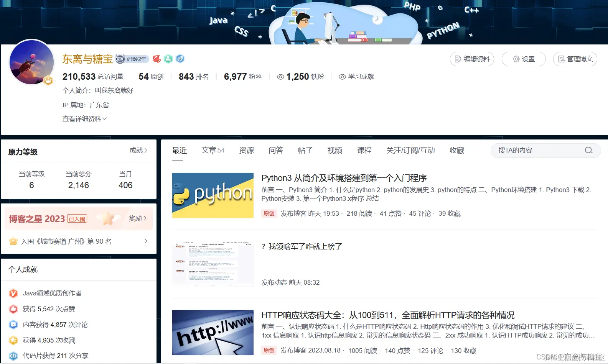Click the user avatar picture
Screen dimensions: 608x364
coord(32,62)
